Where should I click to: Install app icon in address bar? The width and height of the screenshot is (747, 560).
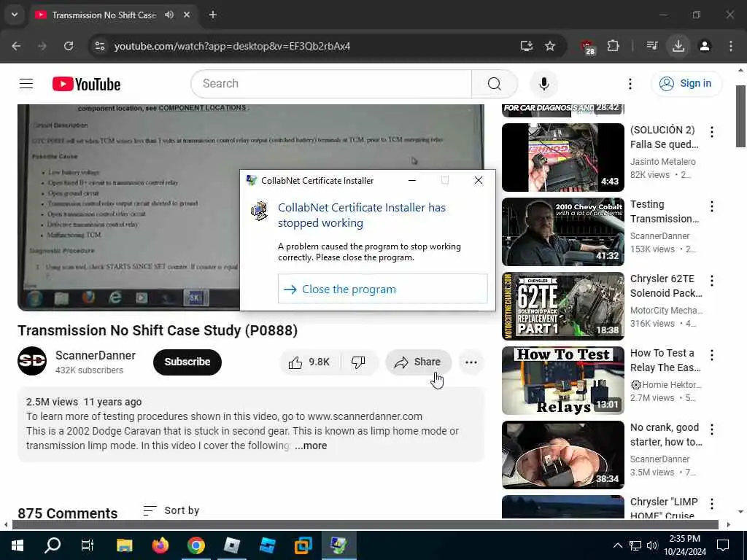point(527,46)
